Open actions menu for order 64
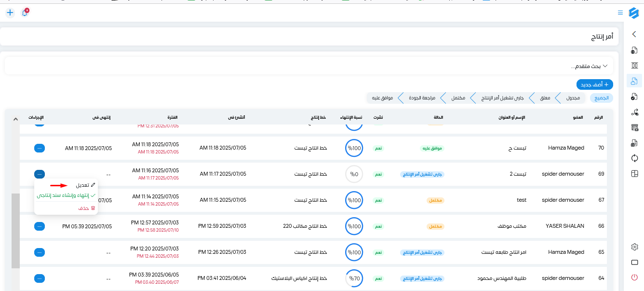Image resolution: width=644 pixels, height=291 pixels. coord(40,278)
